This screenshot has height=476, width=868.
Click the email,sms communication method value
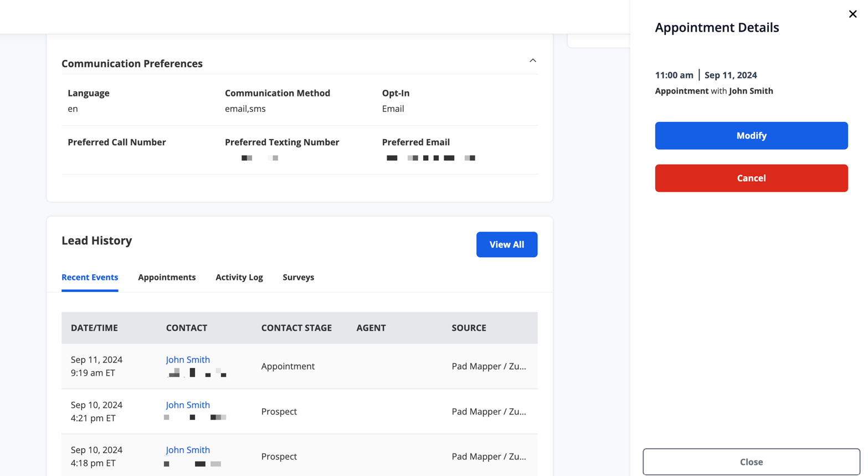pos(245,109)
